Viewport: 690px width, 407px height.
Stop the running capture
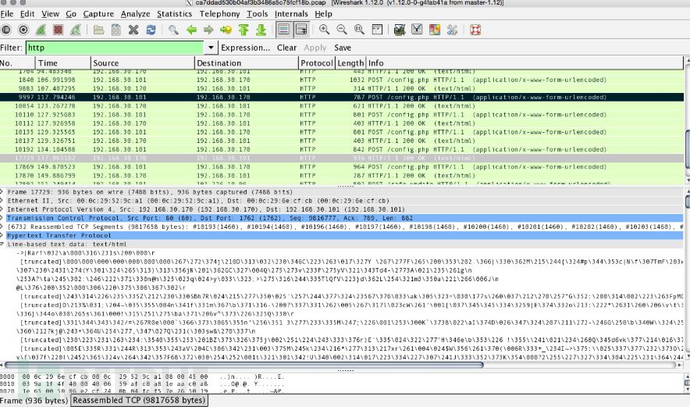pyautogui.click(x=58, y=30)
